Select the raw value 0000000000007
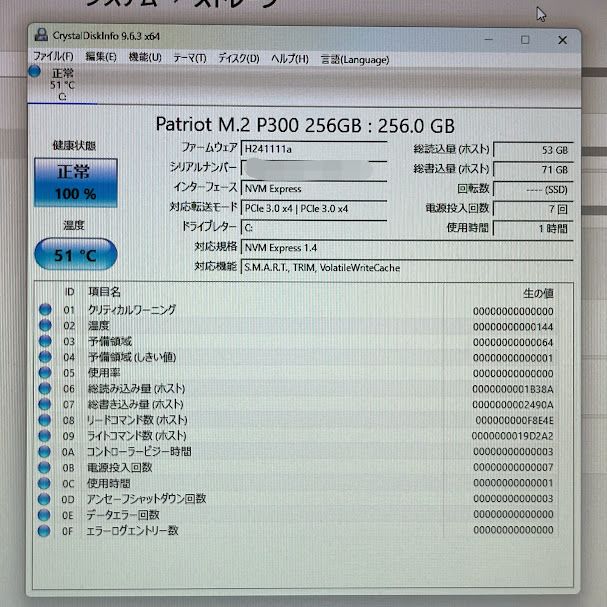Viewport: 607px width, 607px height. click(513, 467)
